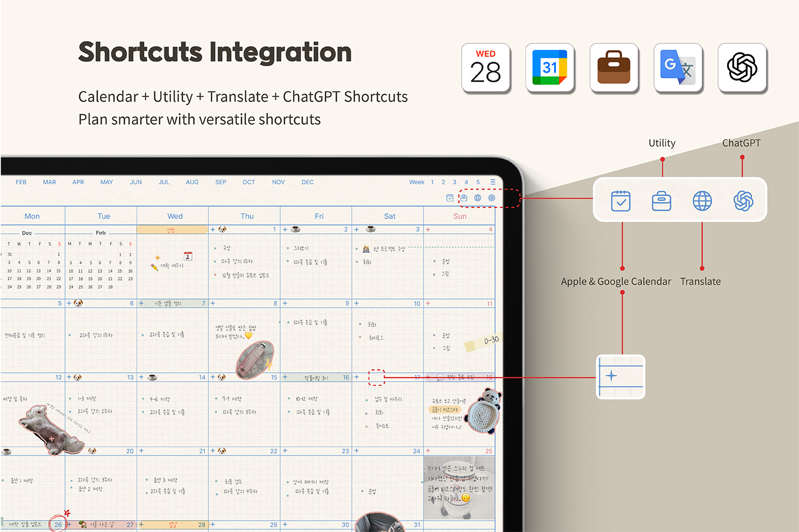Click the orange highlighted bar under Wed

tap(172, 230)
